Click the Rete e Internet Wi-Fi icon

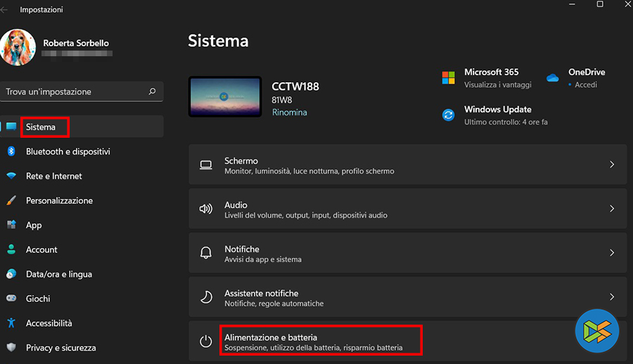(11, 176)
